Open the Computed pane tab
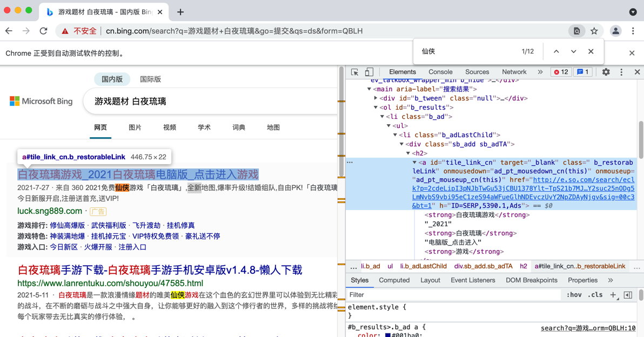Viewport: 644px width, 337px height. 394,280
